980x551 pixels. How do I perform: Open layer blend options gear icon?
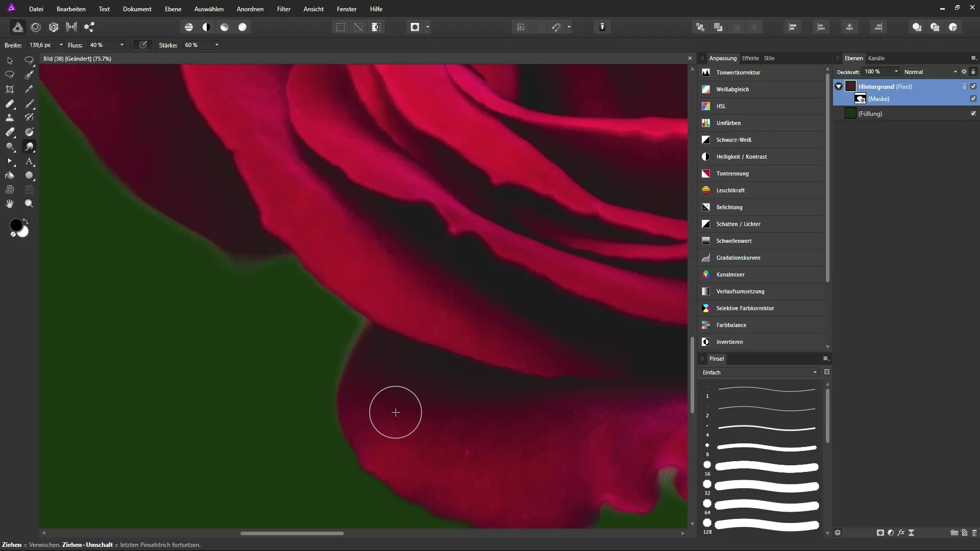tap(964, 72)
